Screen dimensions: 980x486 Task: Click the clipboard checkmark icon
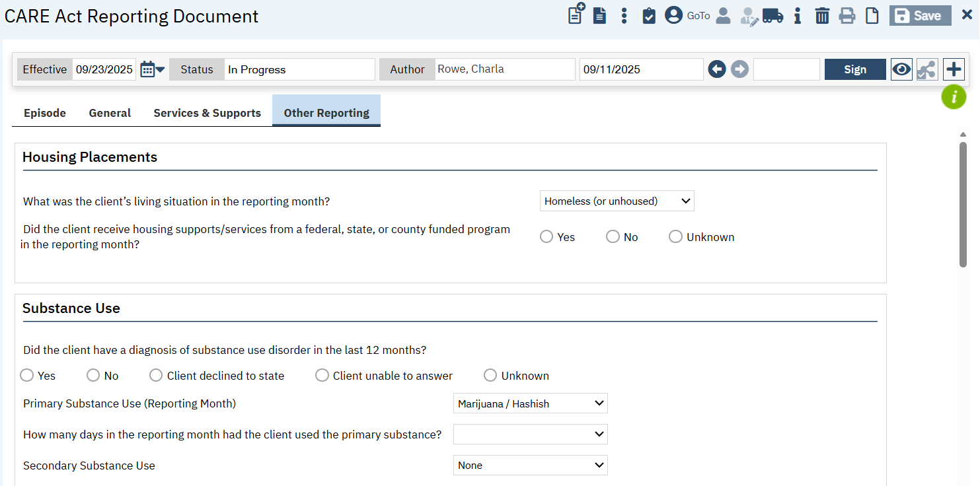point(649,16)
